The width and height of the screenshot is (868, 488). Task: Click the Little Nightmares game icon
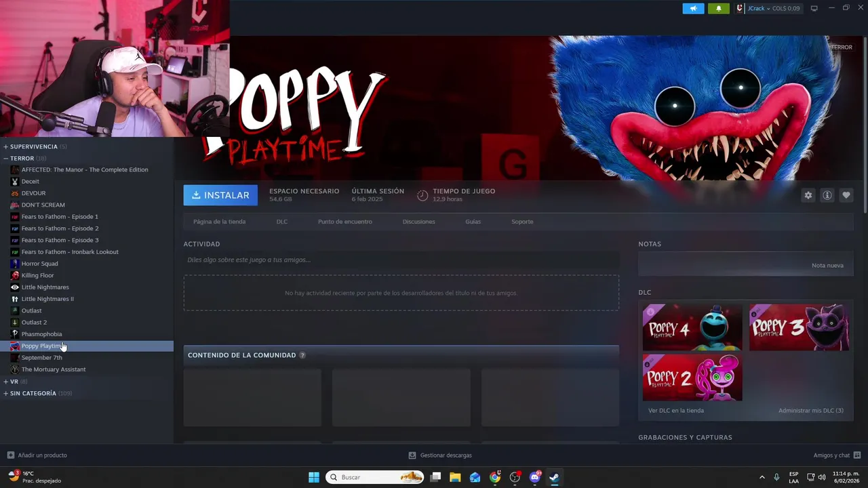click(15, 287)
